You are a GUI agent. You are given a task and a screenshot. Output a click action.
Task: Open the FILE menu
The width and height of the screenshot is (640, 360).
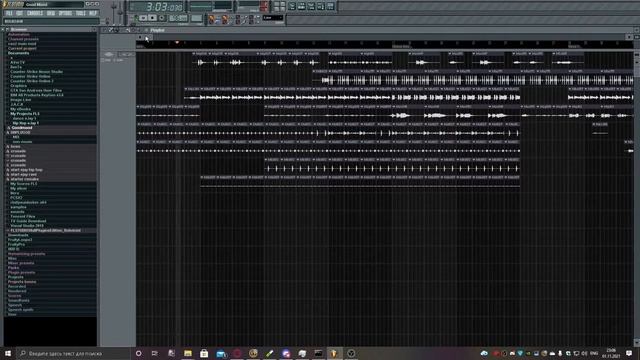coord(9,13)
